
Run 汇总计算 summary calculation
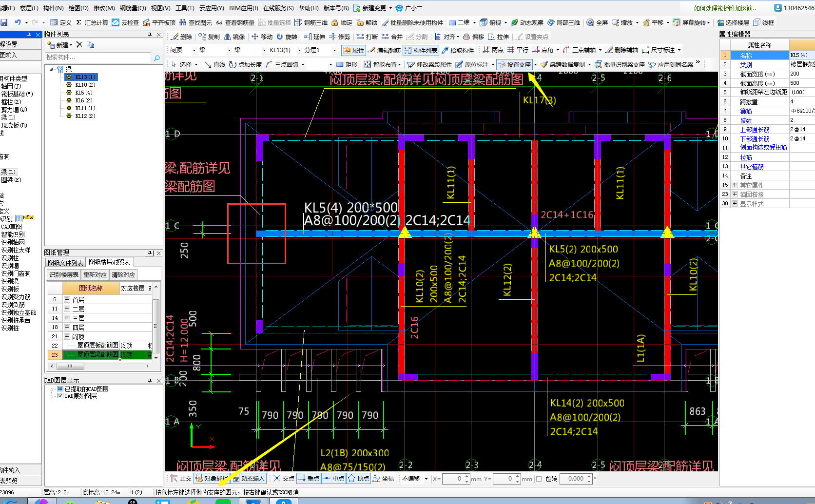coord(92,22)
